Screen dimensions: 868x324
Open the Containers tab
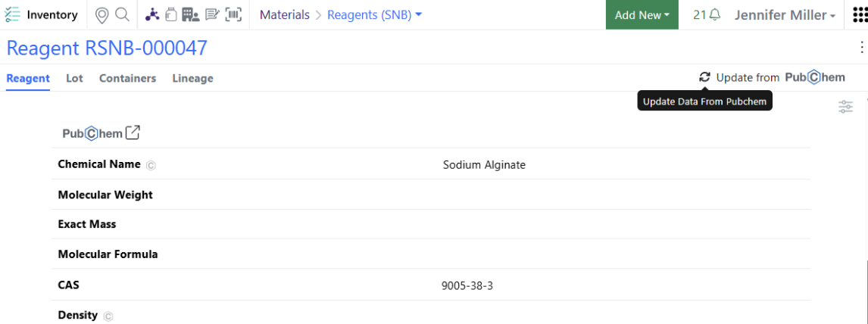pos(127,78)
